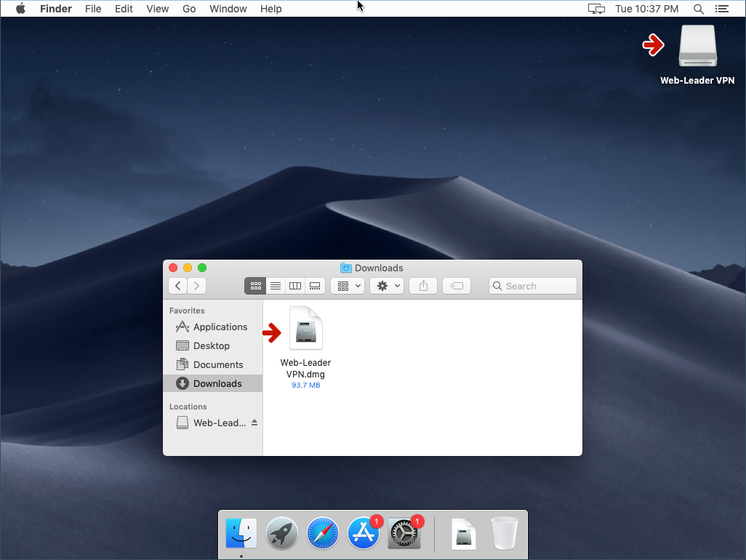Click the 93.7 MB file size label

(306, 385)
